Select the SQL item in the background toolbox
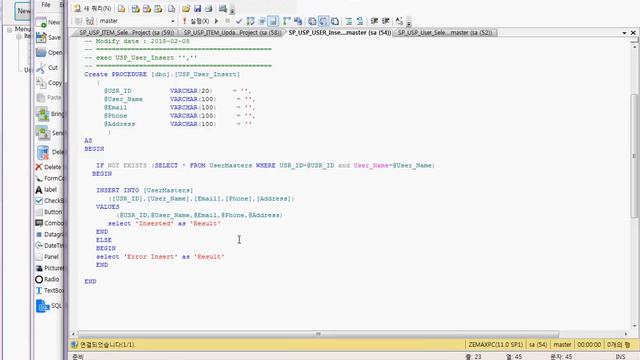640x360 pixels. click(x=49, y=306)
